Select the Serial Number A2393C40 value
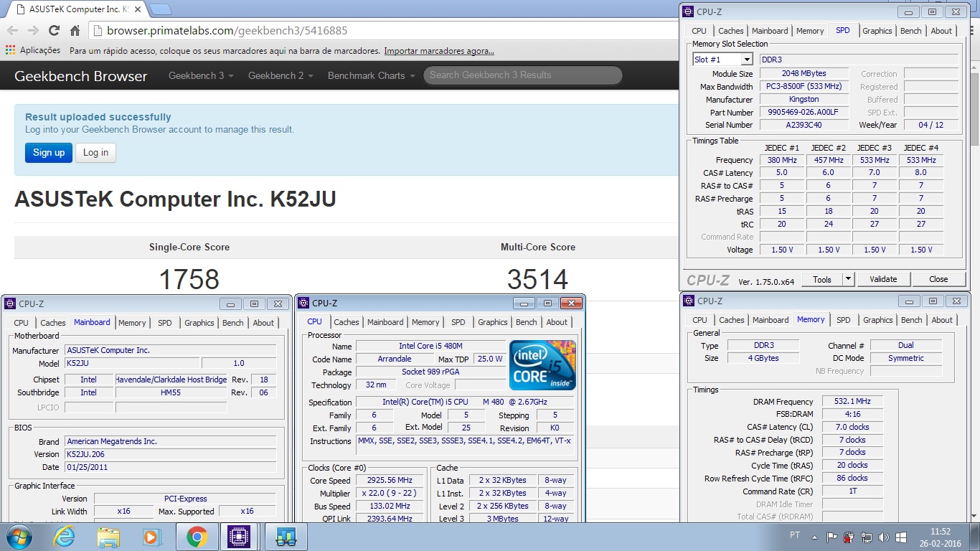 point(804,125)
